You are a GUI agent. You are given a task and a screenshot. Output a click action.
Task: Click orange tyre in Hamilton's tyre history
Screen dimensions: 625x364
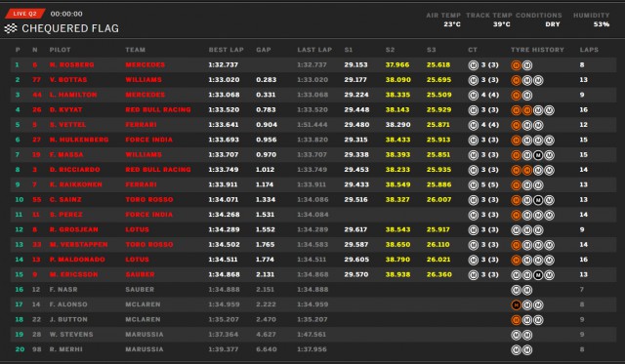point(517,96)
